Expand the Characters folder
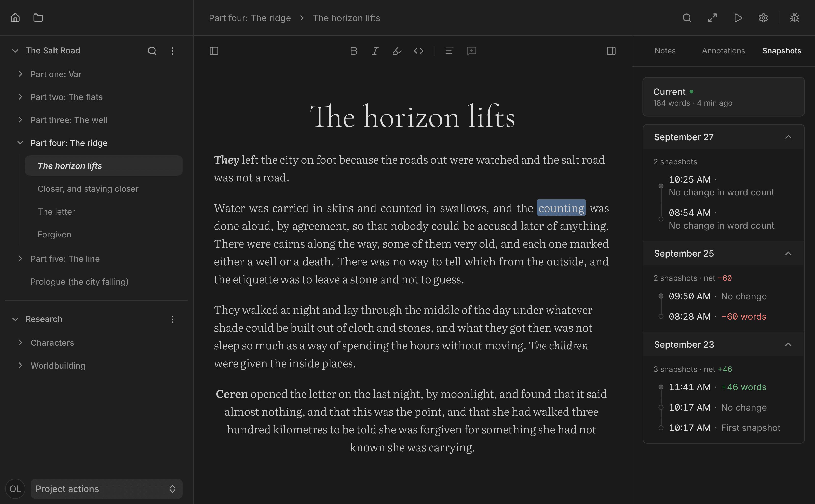Image resolution: width=815 pixels, height=504 pixels. [20, 343]
